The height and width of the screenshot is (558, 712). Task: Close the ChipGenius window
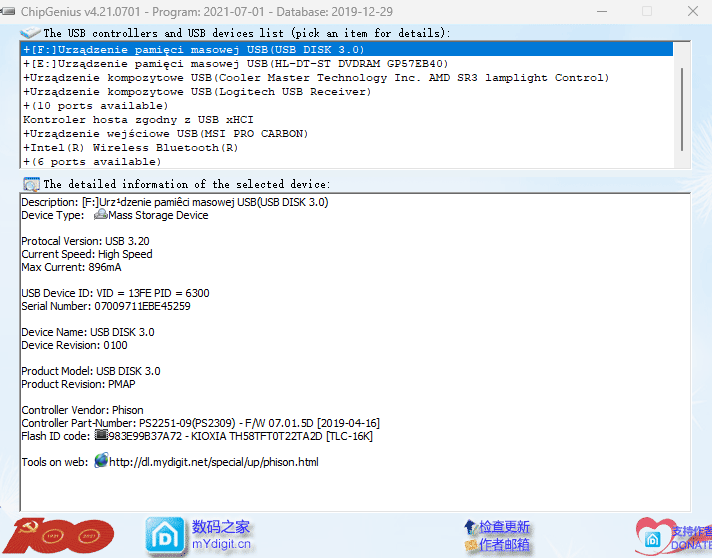tap(693, 11)
